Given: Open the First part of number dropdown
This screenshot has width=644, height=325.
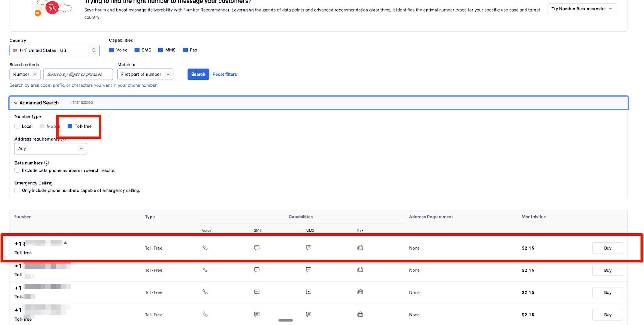Looking at the screenshot, I should tap(145, 75).
